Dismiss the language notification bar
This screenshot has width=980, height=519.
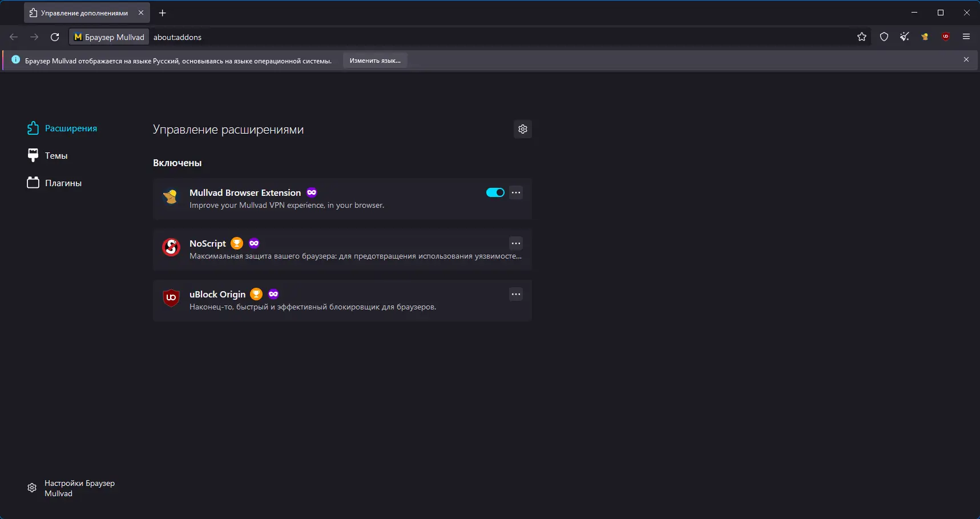click(966, 59)
